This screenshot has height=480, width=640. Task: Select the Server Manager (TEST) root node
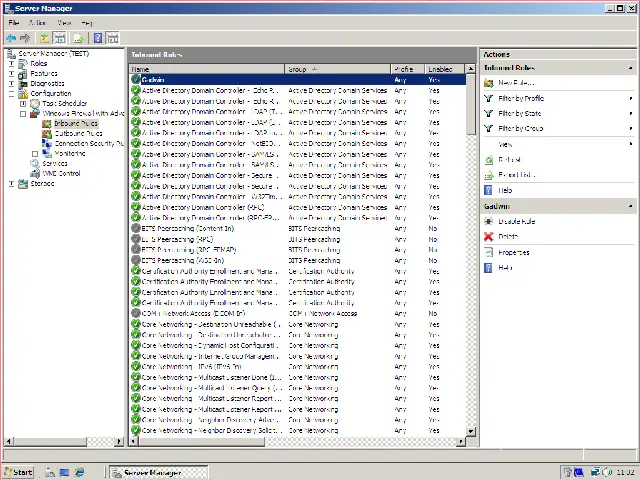[x=53, y=53]
